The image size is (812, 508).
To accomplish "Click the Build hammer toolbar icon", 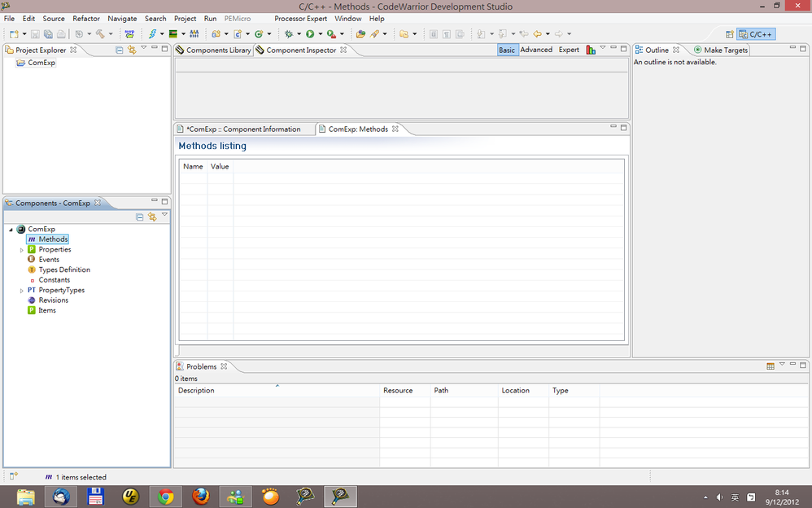I will (x=100, y=34).
